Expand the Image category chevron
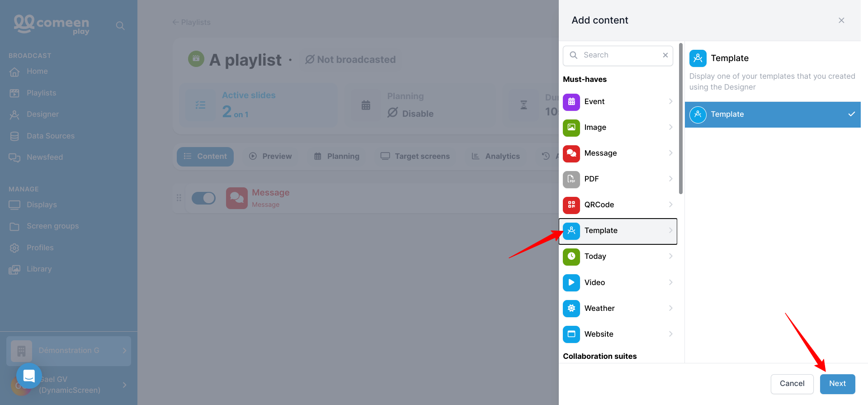 [670, 127]
